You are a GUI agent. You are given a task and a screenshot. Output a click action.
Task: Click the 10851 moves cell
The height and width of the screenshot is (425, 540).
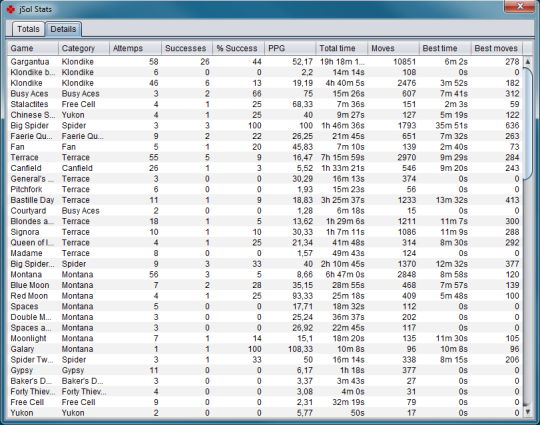click(394, 62)
